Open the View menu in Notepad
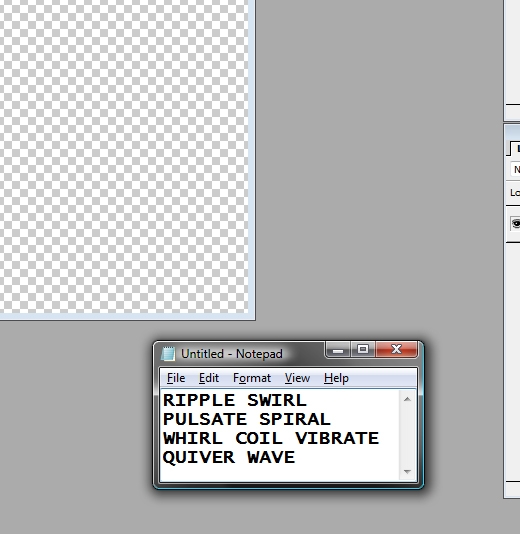This screenshot has width=520, height=534. [x=297, y=378]
